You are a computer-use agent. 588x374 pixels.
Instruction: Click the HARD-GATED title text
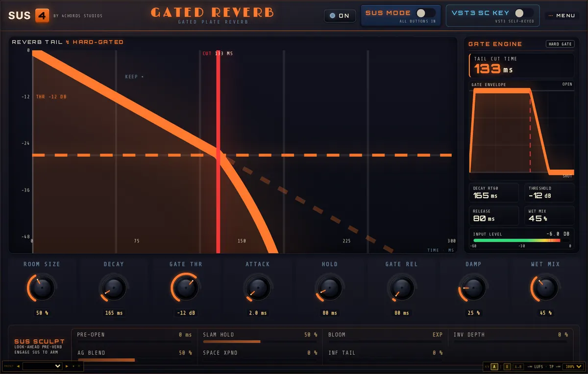pyautogui.click(x=98, y=42)
